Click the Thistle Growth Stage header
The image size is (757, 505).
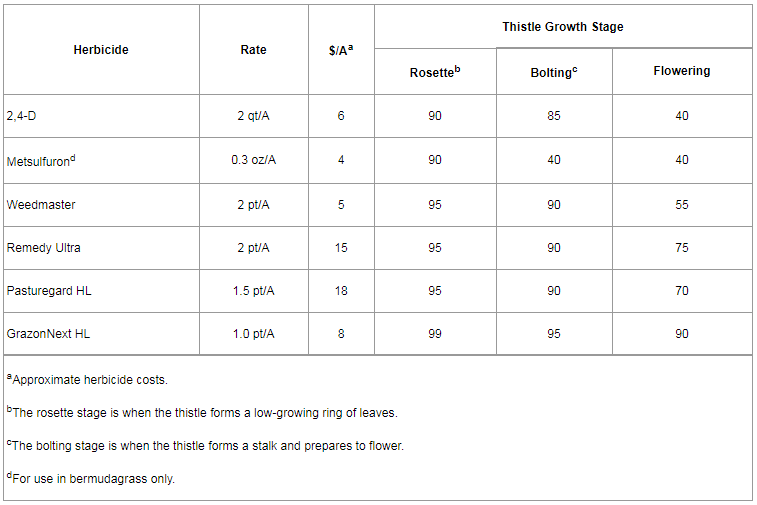pos(562,27)
